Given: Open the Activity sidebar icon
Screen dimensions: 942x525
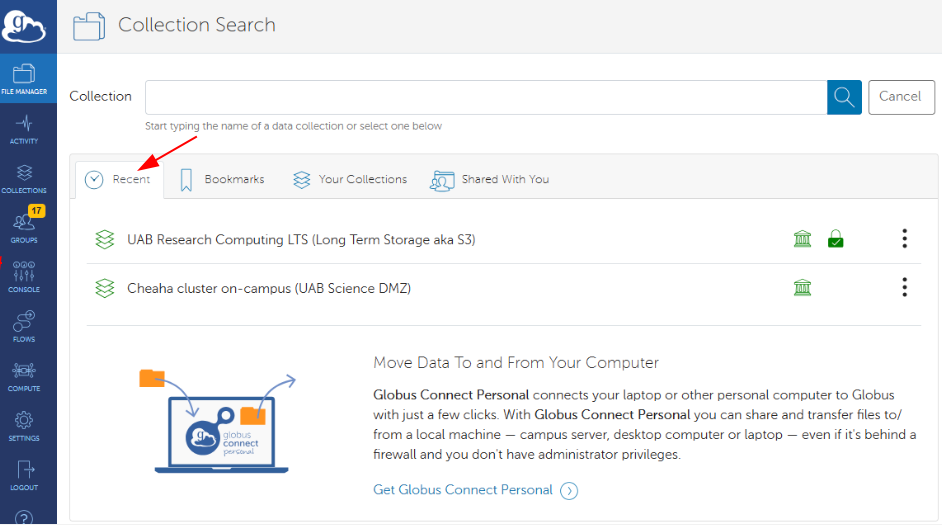Looking at the screenshot, I should pos(24,129).
